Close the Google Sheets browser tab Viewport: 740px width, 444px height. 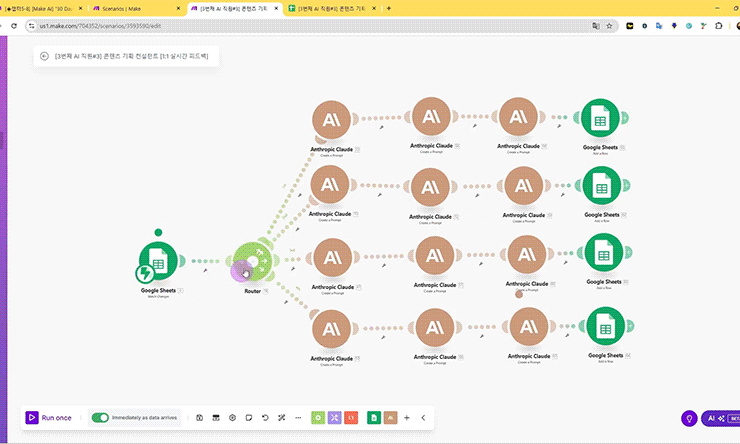(x=374, y=8)
